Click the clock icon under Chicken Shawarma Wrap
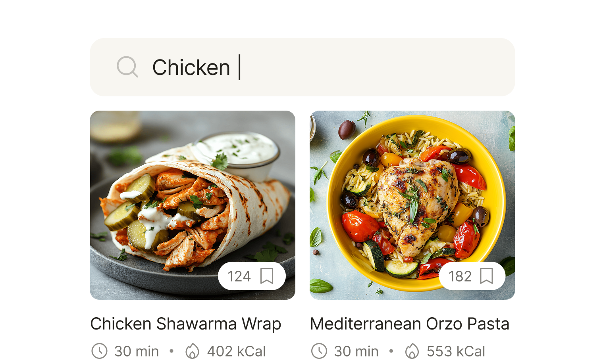Image resolution: width=605 pixels, height=364 pixels. 99,351
